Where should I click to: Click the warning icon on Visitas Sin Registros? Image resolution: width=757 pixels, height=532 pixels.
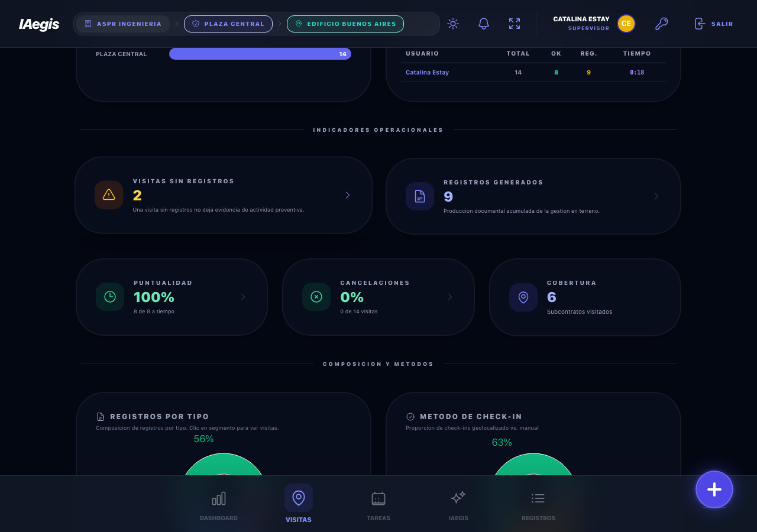click(x=109, y=195)
